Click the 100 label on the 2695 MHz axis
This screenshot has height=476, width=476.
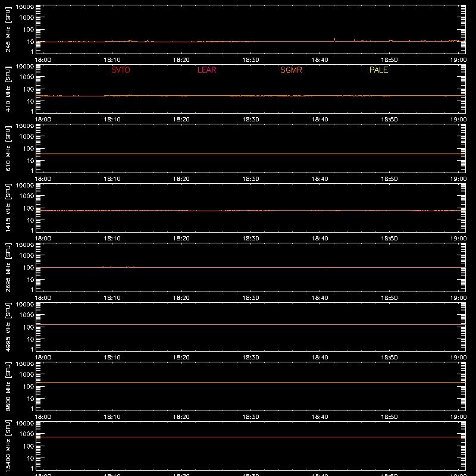point(29,268)
